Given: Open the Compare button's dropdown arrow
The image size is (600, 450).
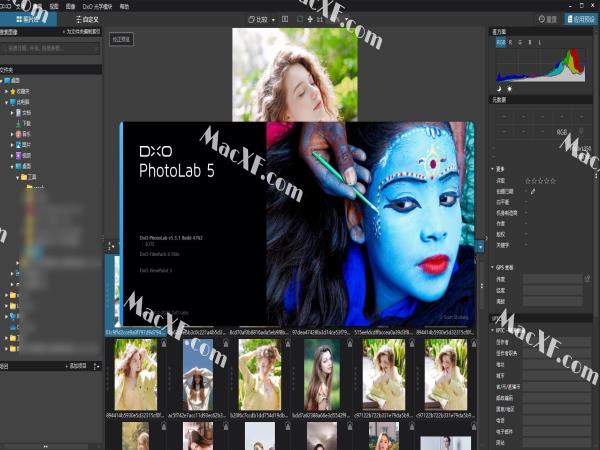Looking at the screenshot, I should point(273,20).
